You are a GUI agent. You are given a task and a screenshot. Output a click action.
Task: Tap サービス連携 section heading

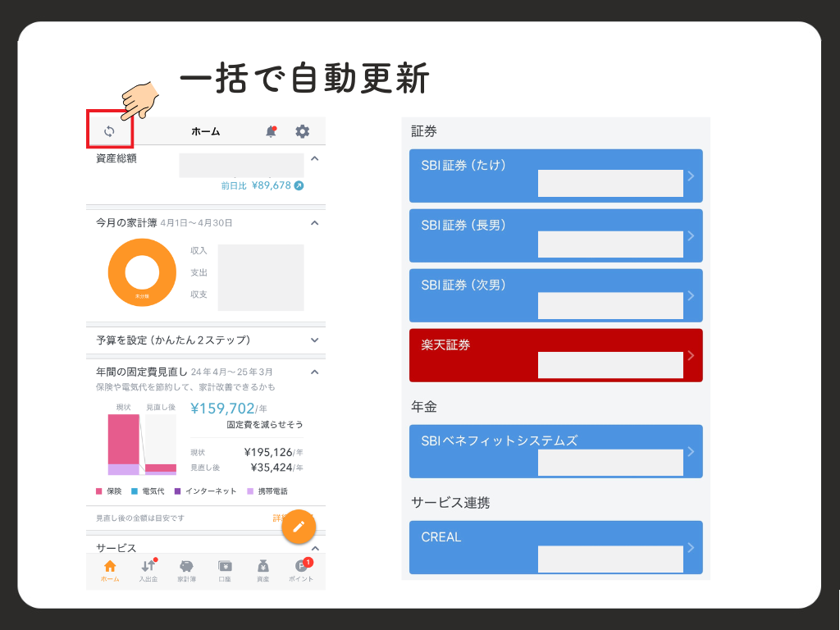point(450,503)
